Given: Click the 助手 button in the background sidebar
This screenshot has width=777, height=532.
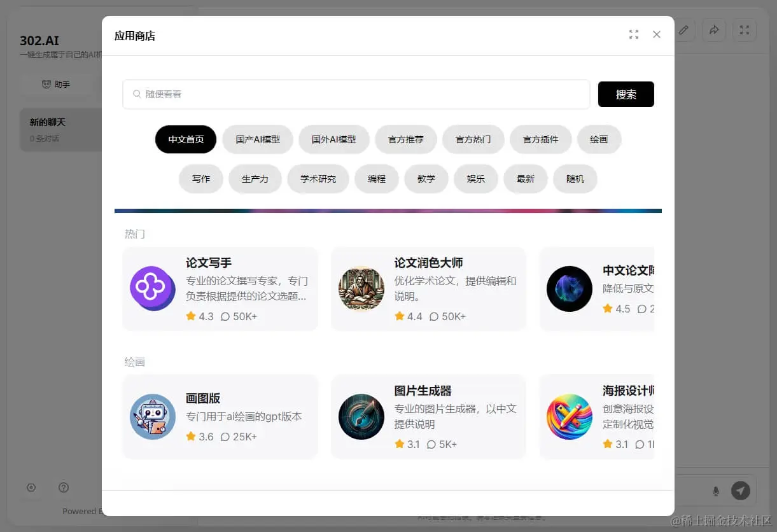Looking at the screenshot, I should [56, 84].
